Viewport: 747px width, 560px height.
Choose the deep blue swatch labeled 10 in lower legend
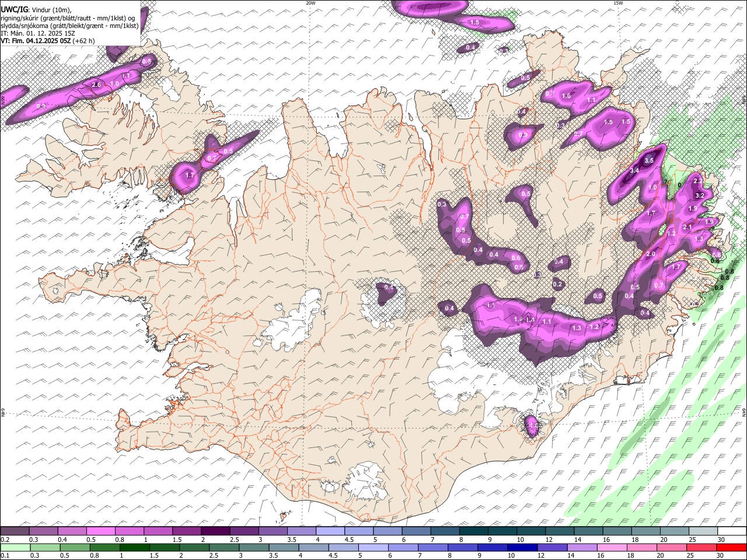click(523, 548)
